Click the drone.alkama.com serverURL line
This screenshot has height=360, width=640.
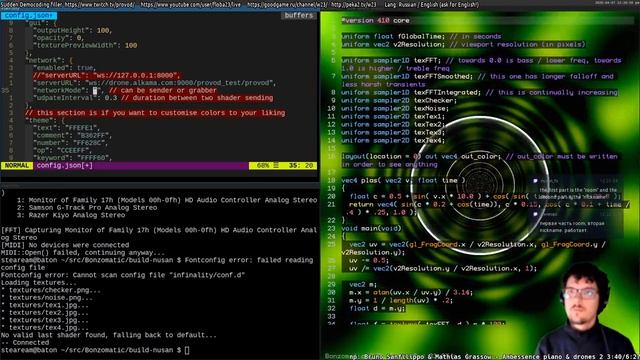point(154,83)
